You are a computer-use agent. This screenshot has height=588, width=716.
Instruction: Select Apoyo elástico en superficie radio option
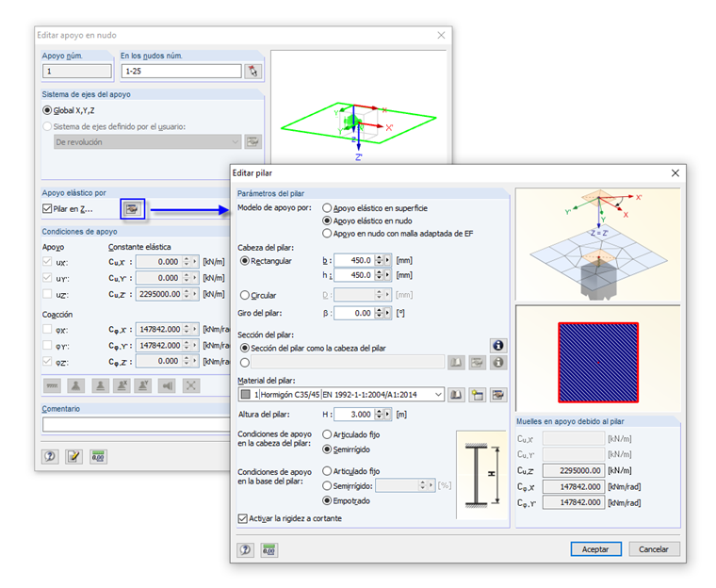327,208
